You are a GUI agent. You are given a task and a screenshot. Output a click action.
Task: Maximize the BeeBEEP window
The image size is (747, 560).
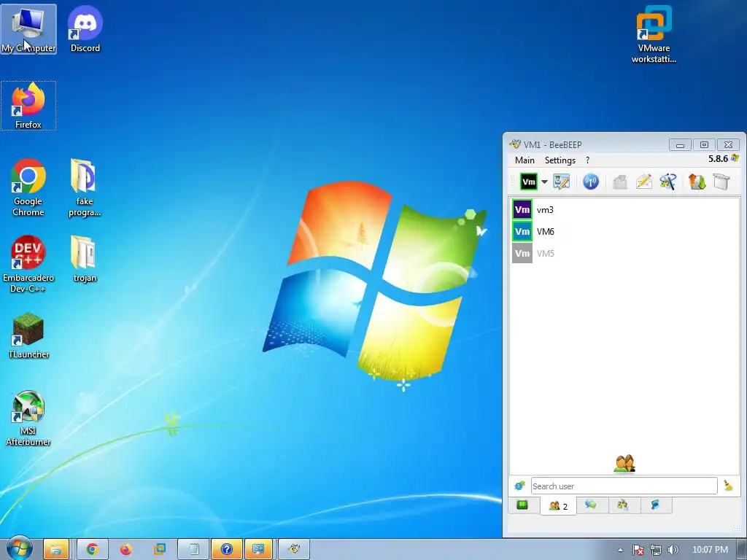click(704, 145)
